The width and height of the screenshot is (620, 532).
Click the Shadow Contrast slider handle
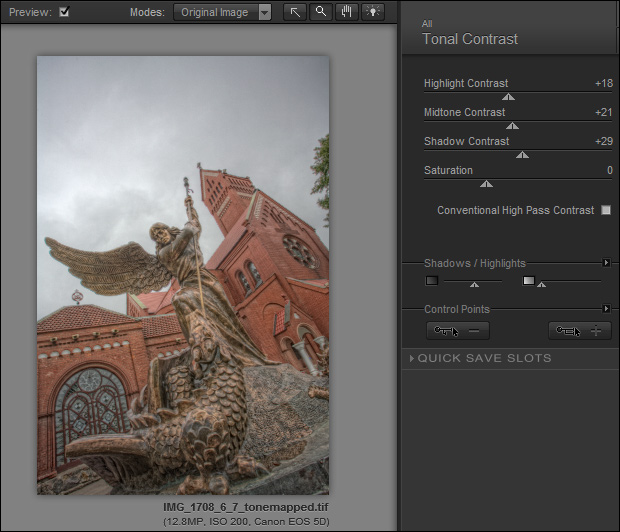pyautogui.click(x=521, y=155)
